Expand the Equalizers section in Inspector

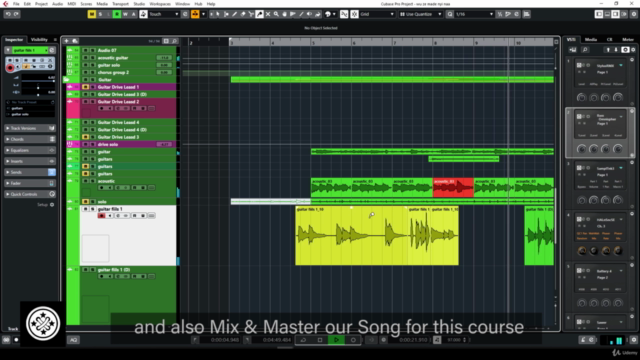(x=30, y=150)
